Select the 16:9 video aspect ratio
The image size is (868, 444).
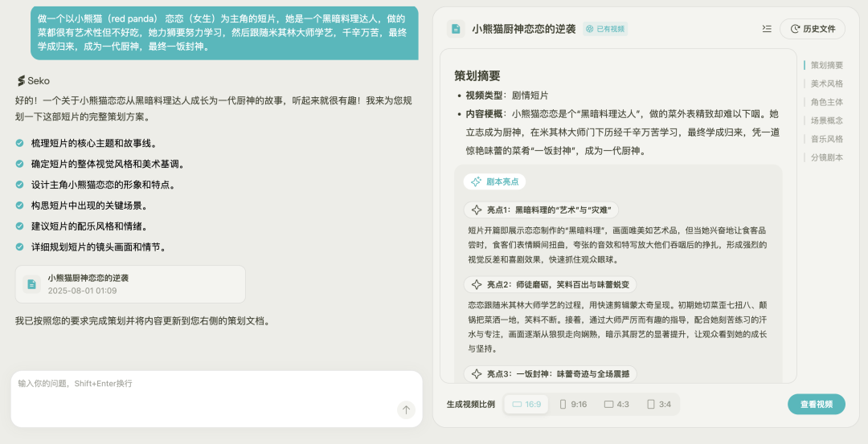526,404
